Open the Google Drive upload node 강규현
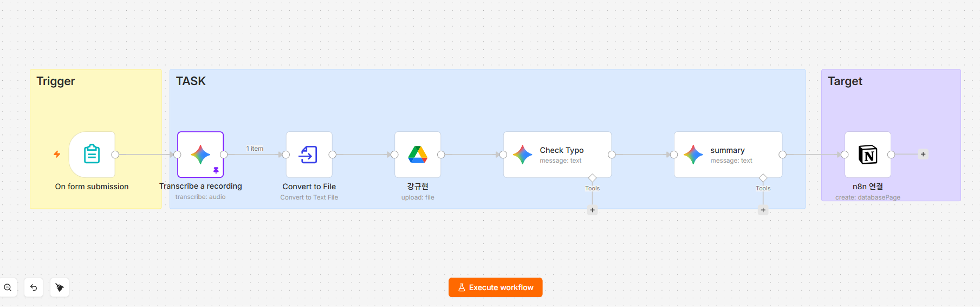980x308 pixels. click(418, 155)
